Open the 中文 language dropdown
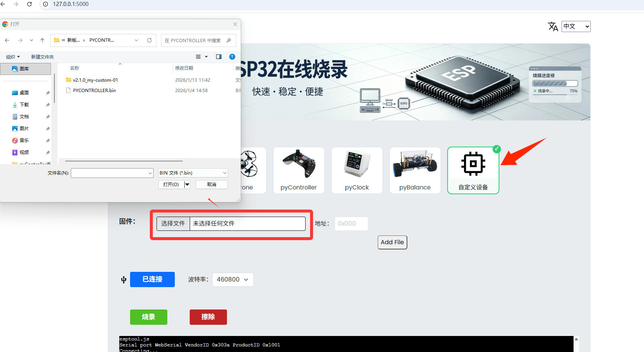This screenshot has width=644, height=352. point(576,26)
